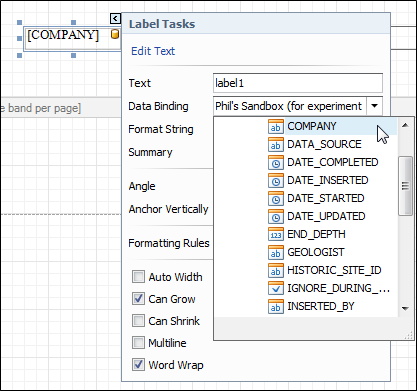Viewport: 417px width, 391px height.
Task: Click the clock icon beside DATE_COMPLETED
Action: point(276,163)
